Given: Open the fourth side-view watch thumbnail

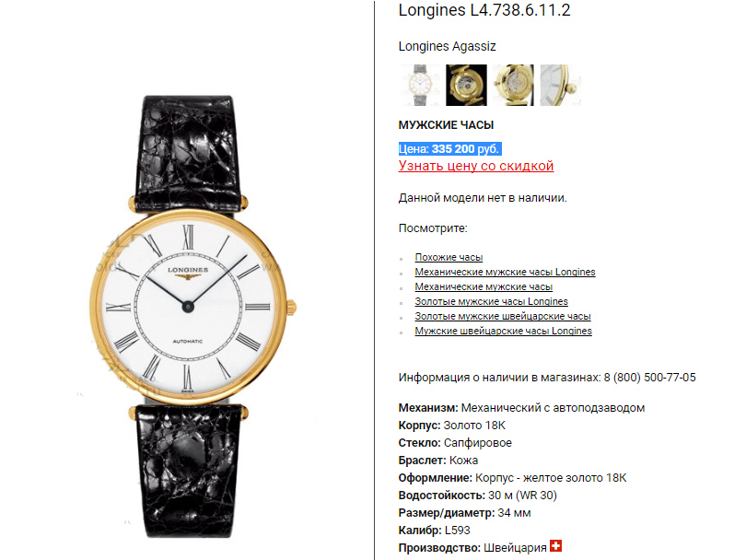Looking at the screenshot, I should click(561, 85).
